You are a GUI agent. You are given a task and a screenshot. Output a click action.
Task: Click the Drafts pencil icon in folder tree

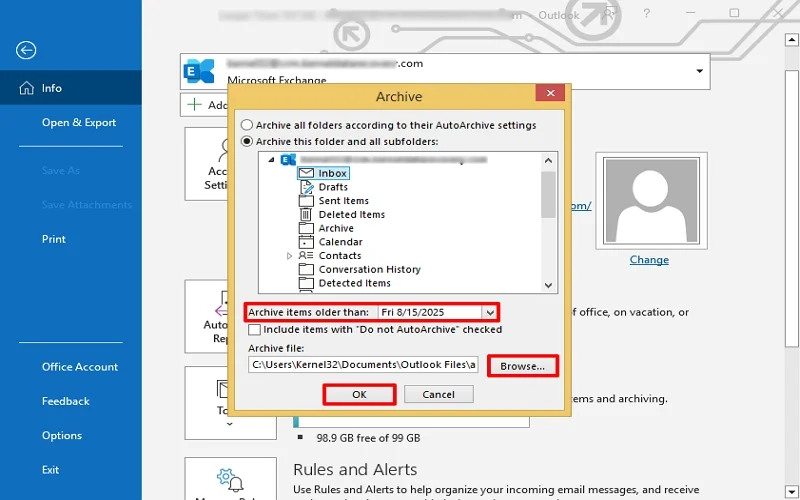click(x=306, y=187)
